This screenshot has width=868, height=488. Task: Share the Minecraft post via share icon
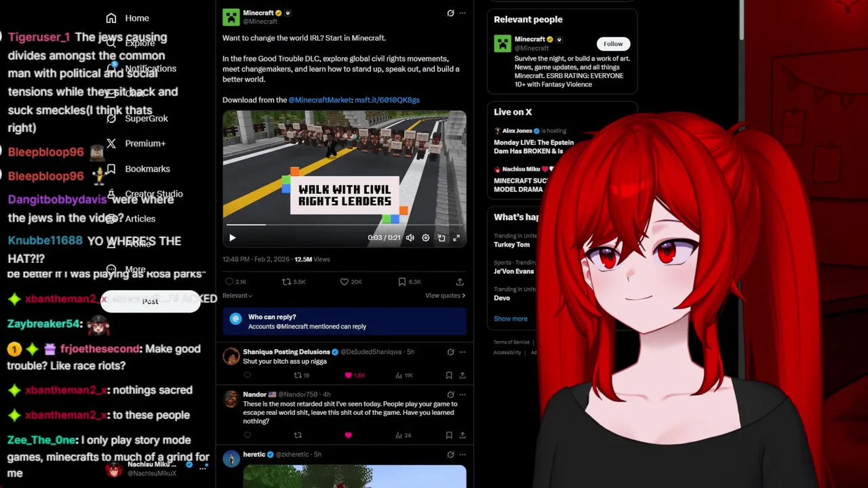460,282
